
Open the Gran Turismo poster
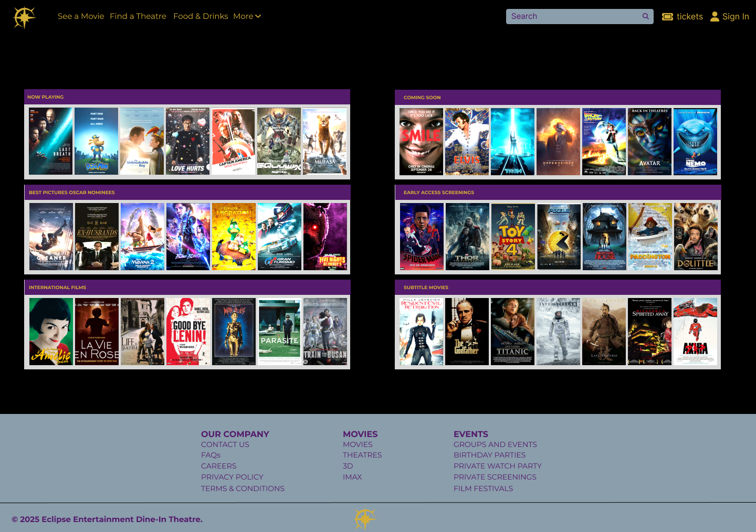[x=279, y=237]
